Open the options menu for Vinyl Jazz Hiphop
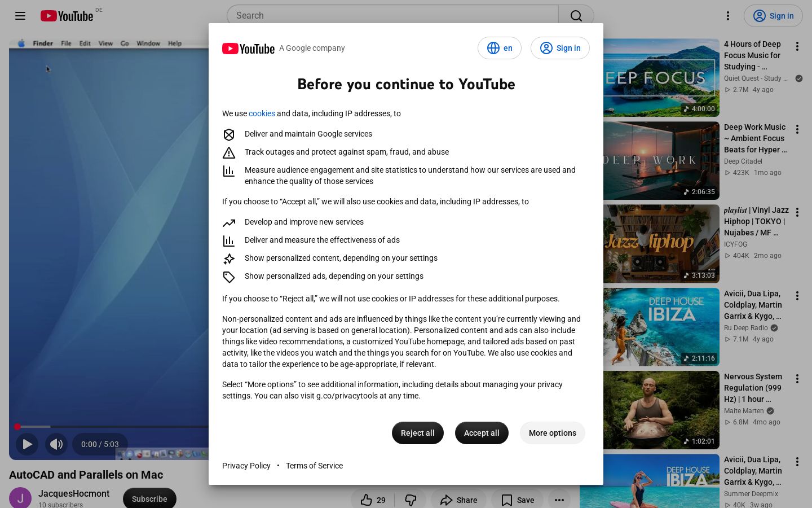This screenshot has width=812, height=508. point(797,212)
